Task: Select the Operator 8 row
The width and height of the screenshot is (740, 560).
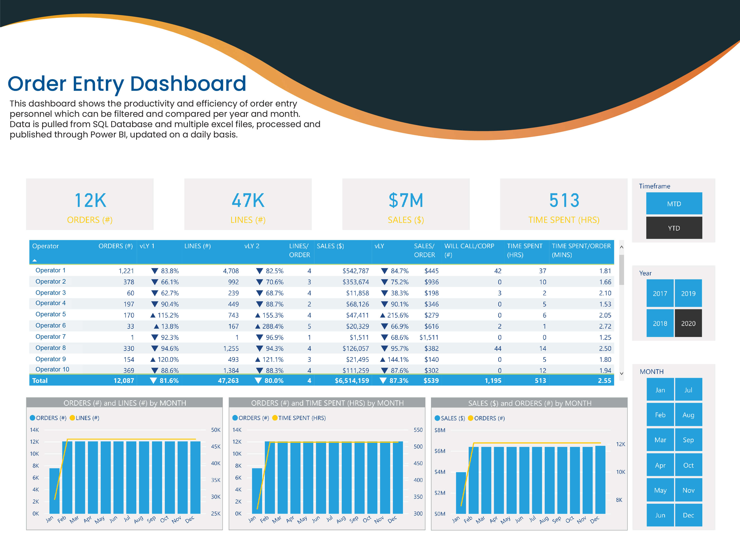Action: point(322,348)
